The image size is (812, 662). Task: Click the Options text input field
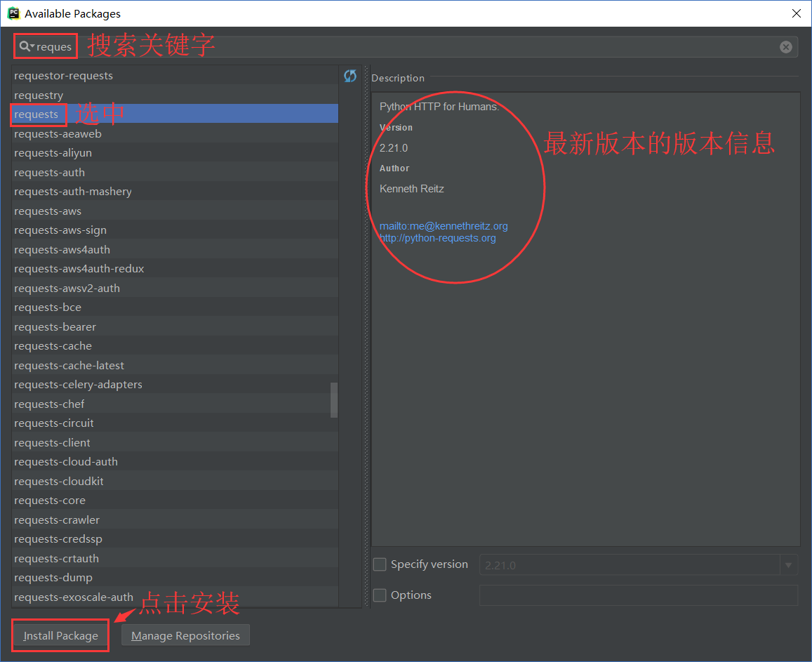click(x=638, y=595)
